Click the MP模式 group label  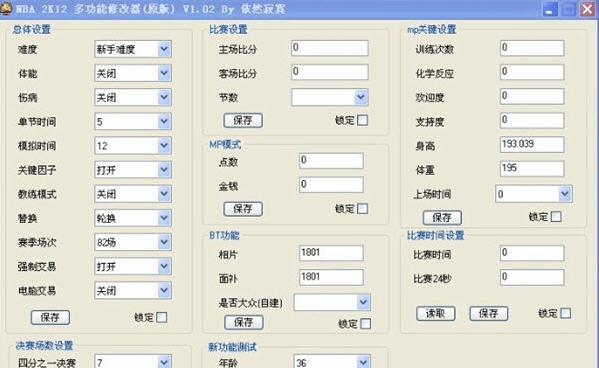(225, 145)
